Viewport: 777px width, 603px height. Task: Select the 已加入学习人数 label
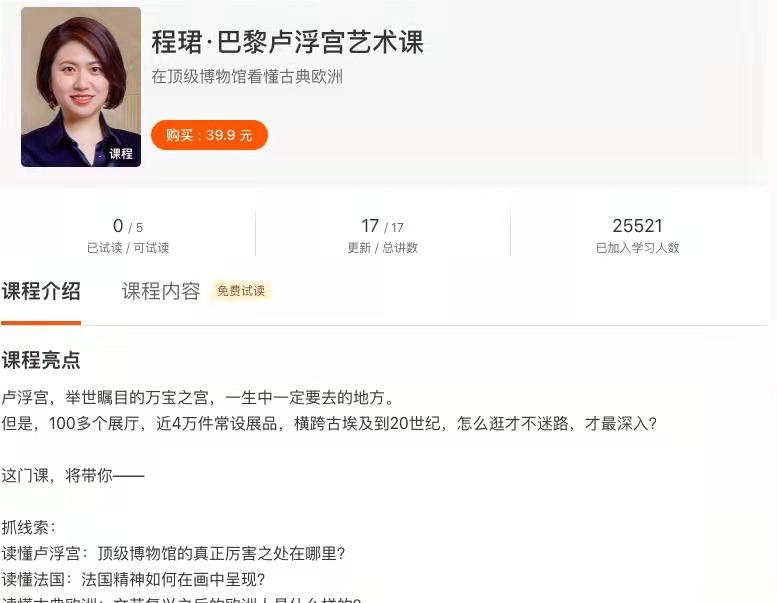click(637, 248)
